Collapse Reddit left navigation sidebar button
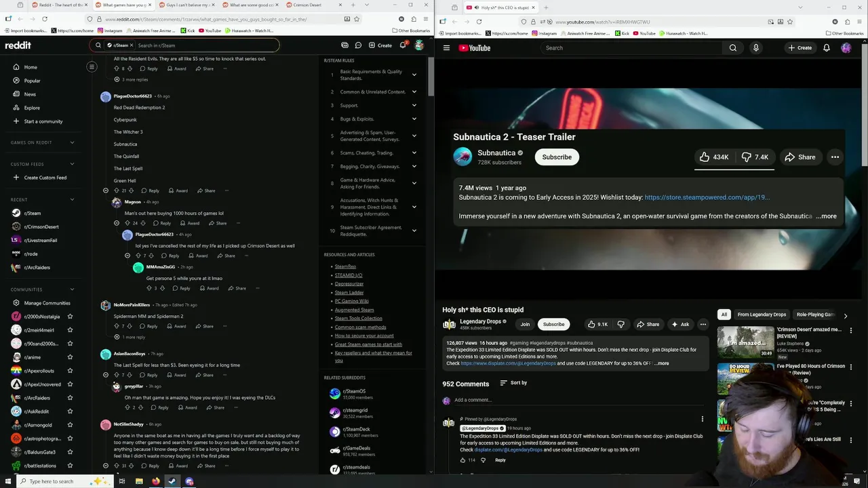The height and width of the screenshot is (488, 868). pos(92,66)
